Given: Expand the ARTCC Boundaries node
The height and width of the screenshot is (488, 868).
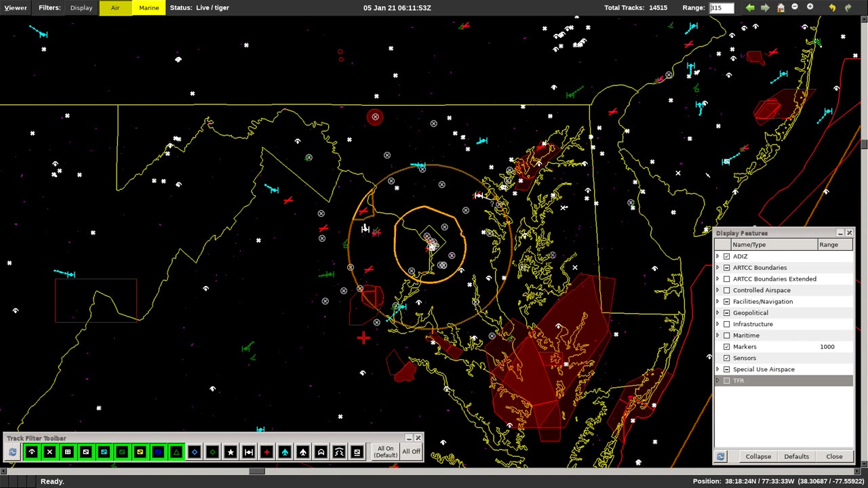Looking at the screenshot, I should coord(718,268).
